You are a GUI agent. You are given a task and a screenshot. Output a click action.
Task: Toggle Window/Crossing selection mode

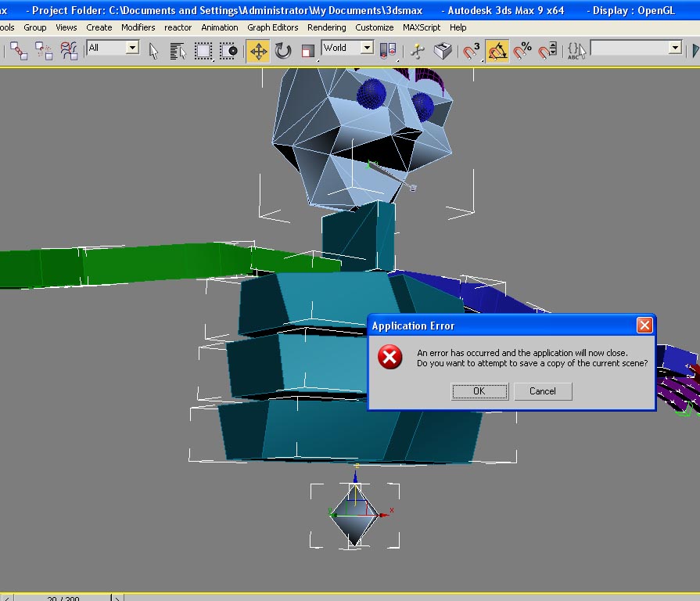coord(228,51)
